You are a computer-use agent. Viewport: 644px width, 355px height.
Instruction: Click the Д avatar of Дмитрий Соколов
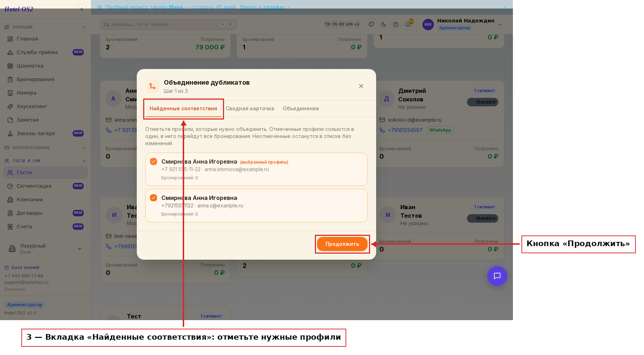tap(386, 99)
